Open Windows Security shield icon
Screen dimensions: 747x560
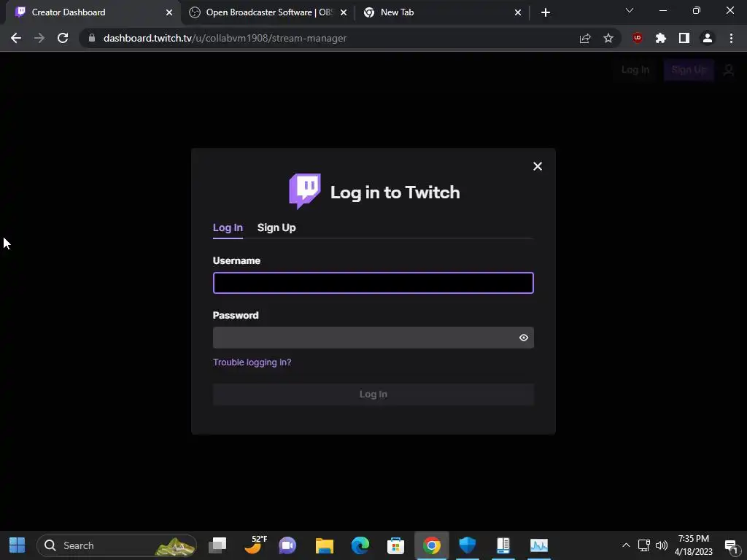pos(468,545)
